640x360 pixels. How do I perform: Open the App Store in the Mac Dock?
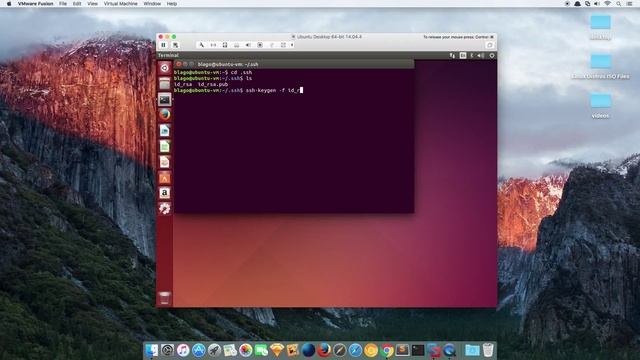tap(198, 350)
